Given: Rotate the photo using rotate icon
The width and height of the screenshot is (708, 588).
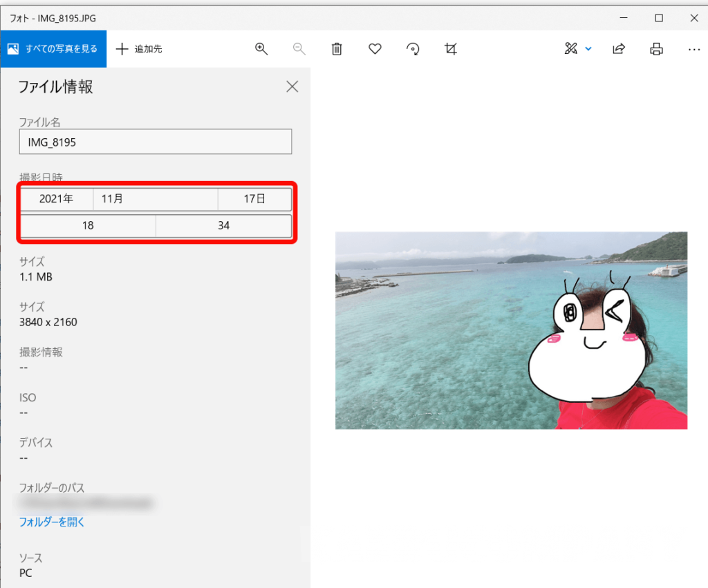Looking at the screenshot, I should 413,49.
